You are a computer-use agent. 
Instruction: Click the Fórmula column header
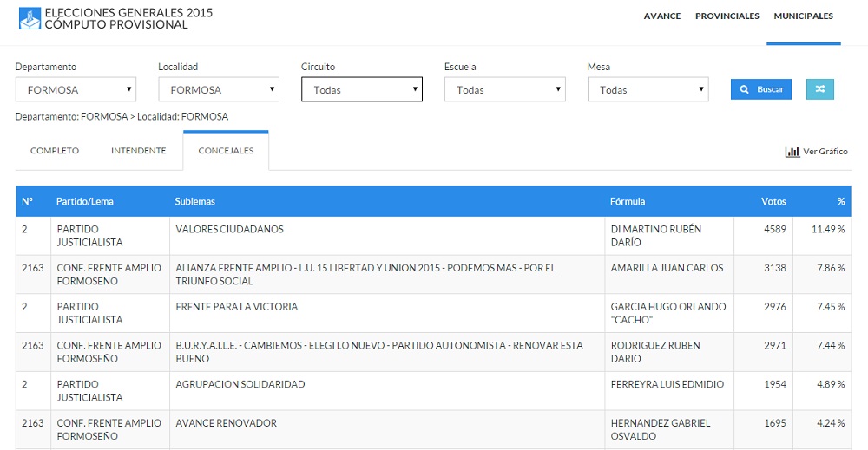coord(628,201)
